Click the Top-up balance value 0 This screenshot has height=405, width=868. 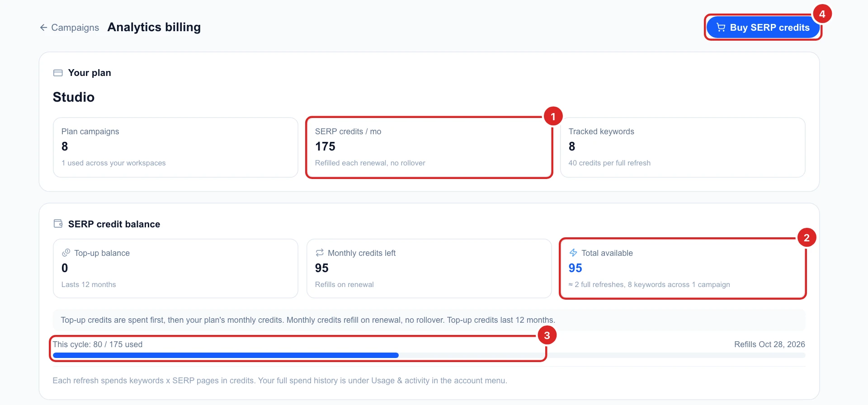click(x=65, y=268)
